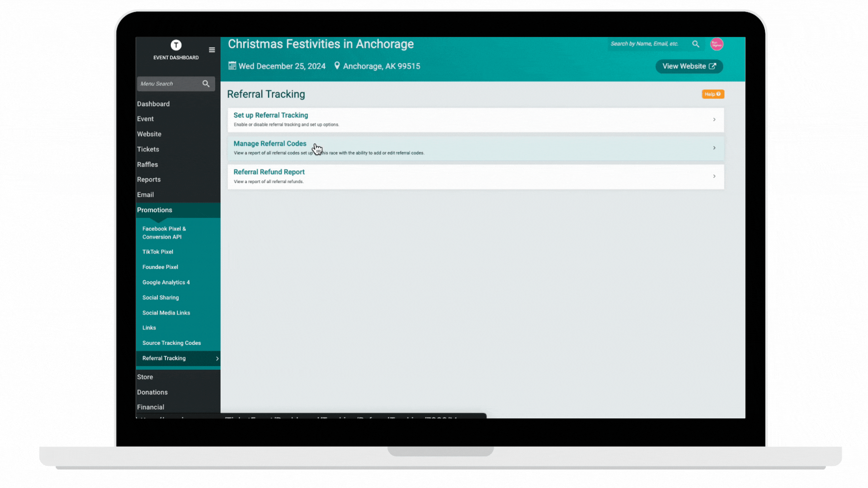Focus the Search by Name, Email field
Image resolution: width=868 pixels, height=488 pixels.
(646, 44)
